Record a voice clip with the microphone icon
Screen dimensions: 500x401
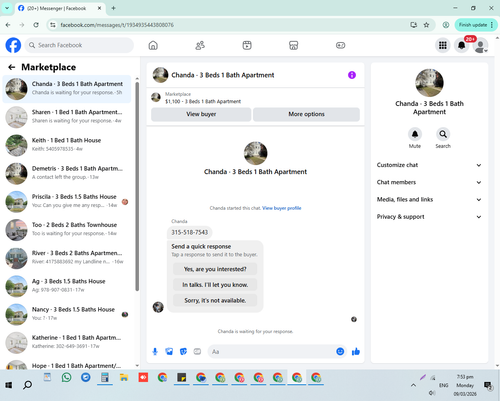pyautogui.click(x=155, y=351)
